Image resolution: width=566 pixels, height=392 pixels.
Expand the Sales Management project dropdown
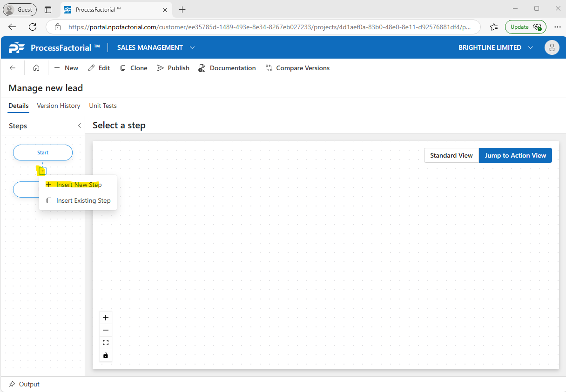192,47
